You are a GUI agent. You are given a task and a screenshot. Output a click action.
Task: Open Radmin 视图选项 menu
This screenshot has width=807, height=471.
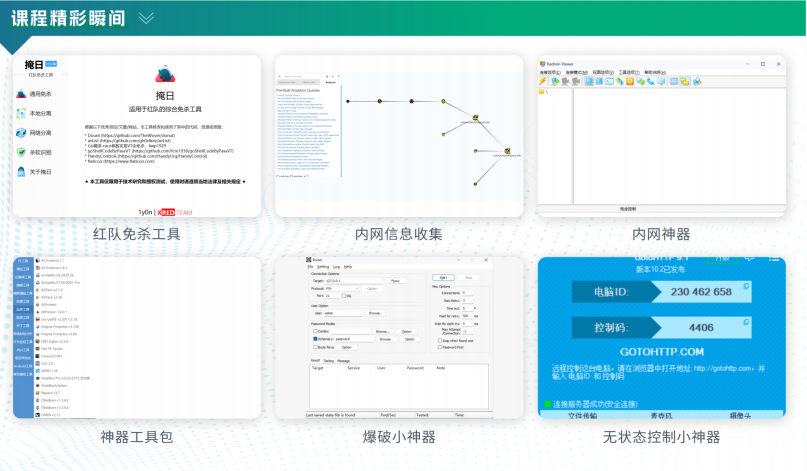[603, 73]
